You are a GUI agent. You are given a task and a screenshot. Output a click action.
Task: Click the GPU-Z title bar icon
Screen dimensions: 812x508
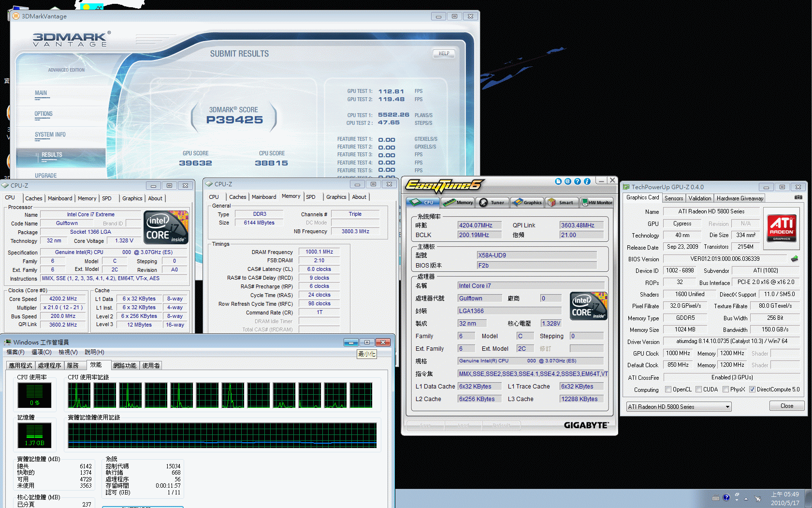626,187
